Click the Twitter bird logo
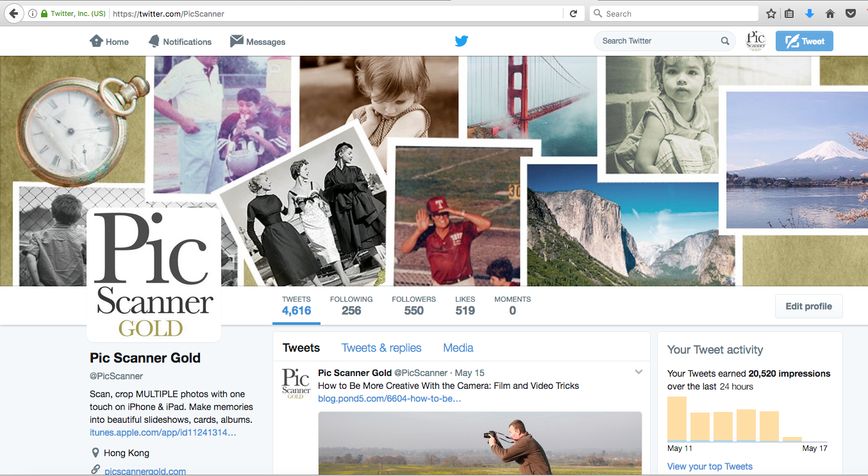The image size is (868, 476). pos(462,41)
